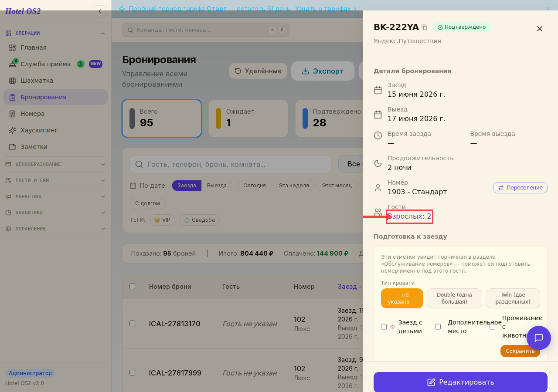Click Редактировать button
The width and height of the screenshot is (558, 392).
click(x=460, y=382)
